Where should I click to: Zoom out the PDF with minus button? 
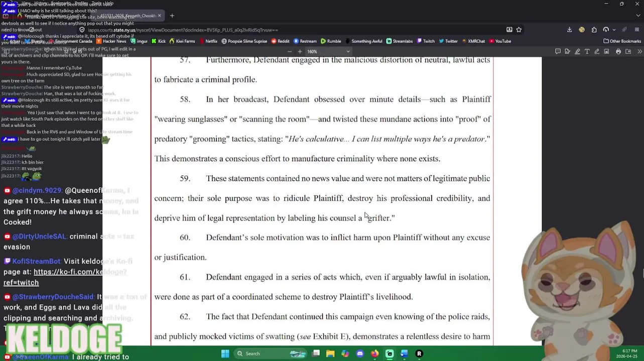tap(290, 51)
